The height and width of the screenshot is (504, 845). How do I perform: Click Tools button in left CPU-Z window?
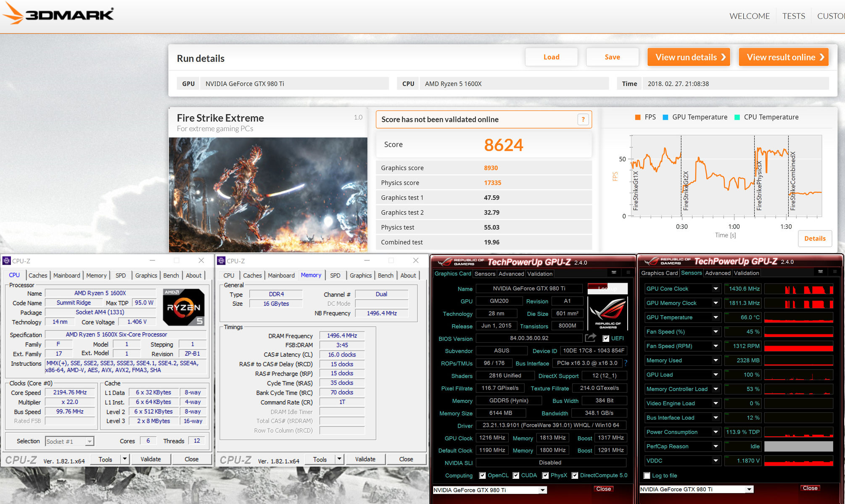point(105,459)
